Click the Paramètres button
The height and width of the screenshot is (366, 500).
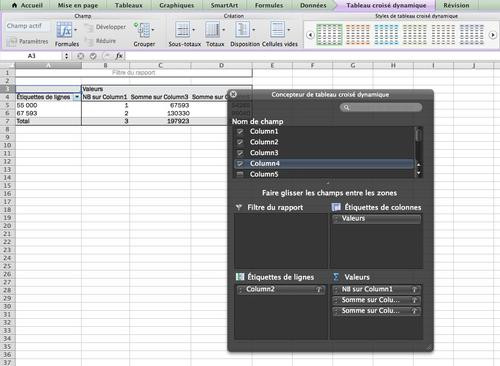tap(28, 41)
